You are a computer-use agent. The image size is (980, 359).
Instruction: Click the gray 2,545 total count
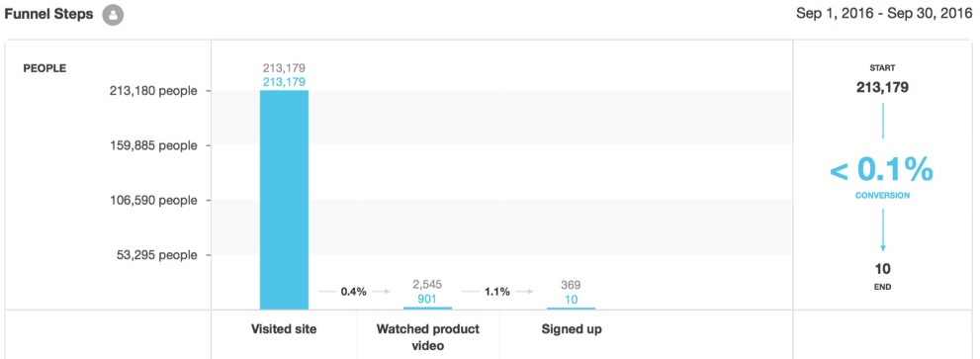point(427,285)
